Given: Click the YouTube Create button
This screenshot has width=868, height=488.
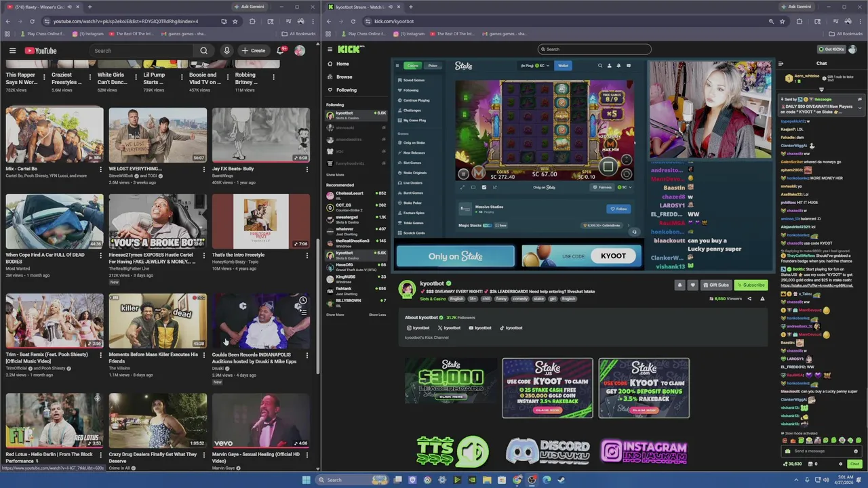Looking at the screenshot, I should (254, 51).
